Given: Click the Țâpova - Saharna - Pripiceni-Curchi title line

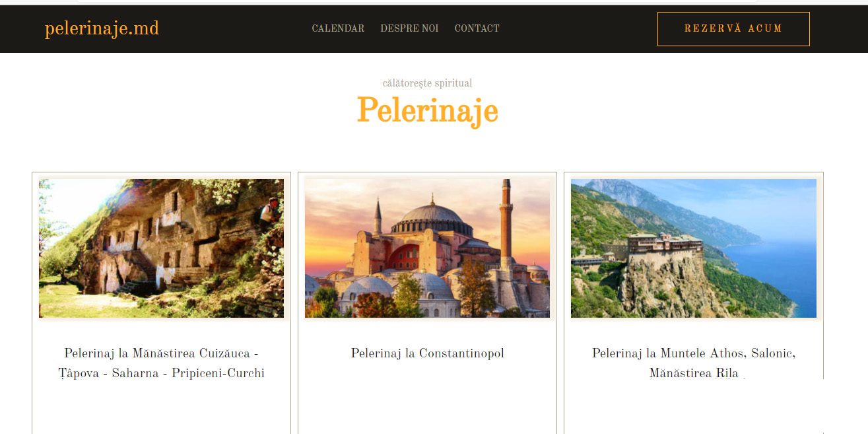Looking at the screenshot, I should click(x=161, y=373).
